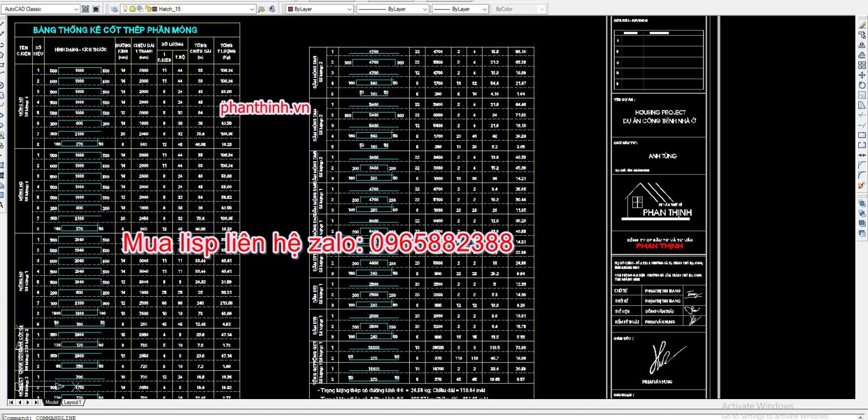Select the Erase tool in Modify toolbar
Viewport: 868px width, 420px height.
[862, 25]
